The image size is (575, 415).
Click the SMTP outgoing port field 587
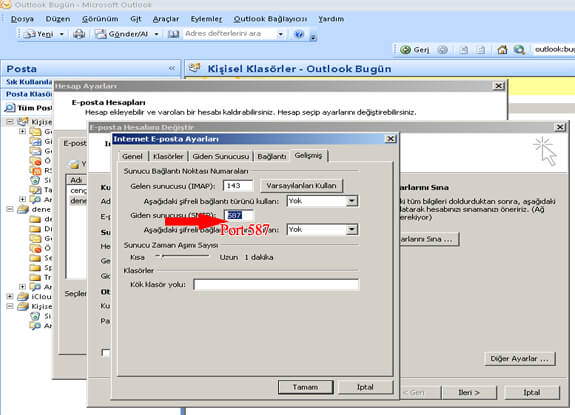click(x=238, y=215)
